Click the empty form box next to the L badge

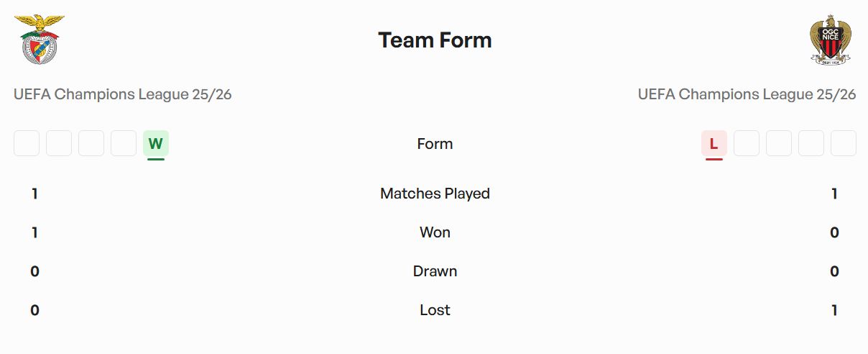pos(747,144)
